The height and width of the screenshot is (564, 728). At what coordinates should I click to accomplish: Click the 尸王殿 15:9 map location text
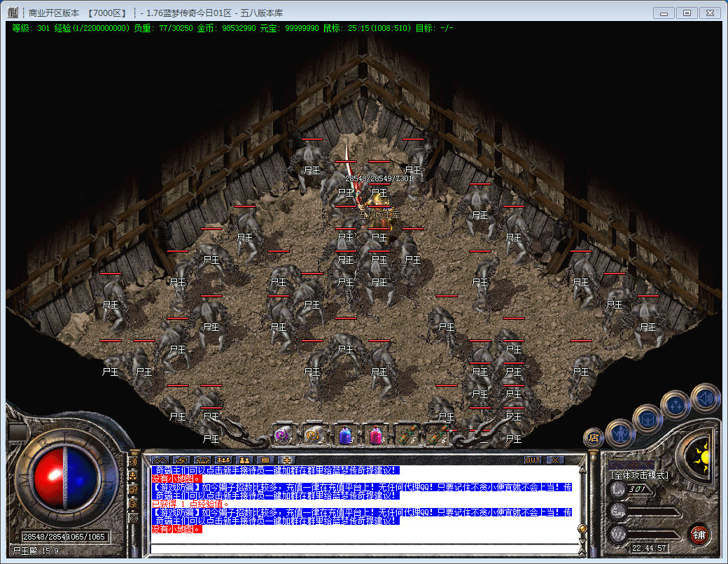(36, 551)
